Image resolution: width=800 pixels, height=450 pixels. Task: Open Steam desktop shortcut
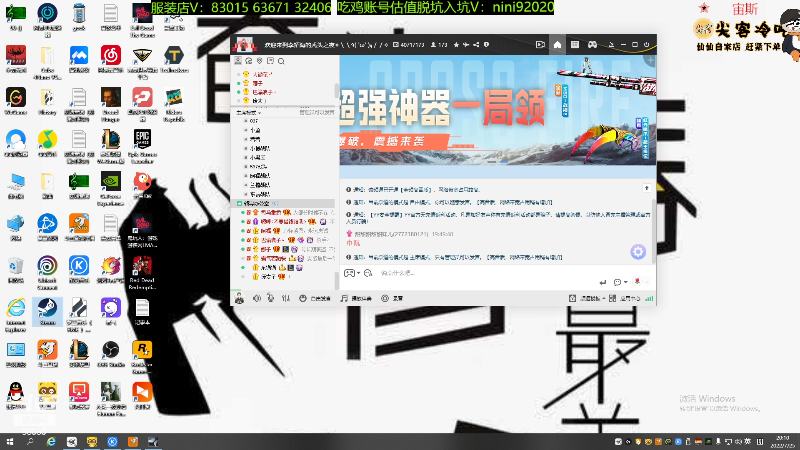47,312
